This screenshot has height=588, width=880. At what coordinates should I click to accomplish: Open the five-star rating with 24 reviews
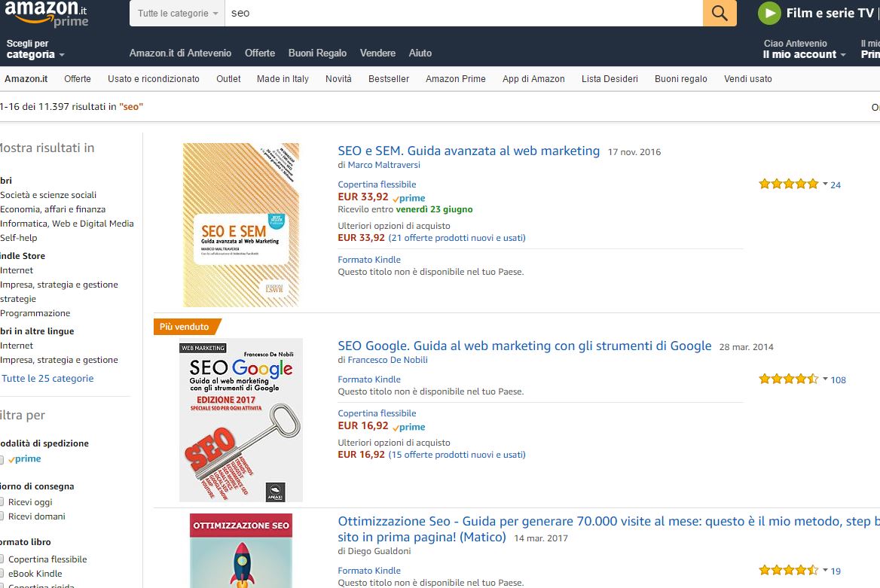click(x=789, y=184)
